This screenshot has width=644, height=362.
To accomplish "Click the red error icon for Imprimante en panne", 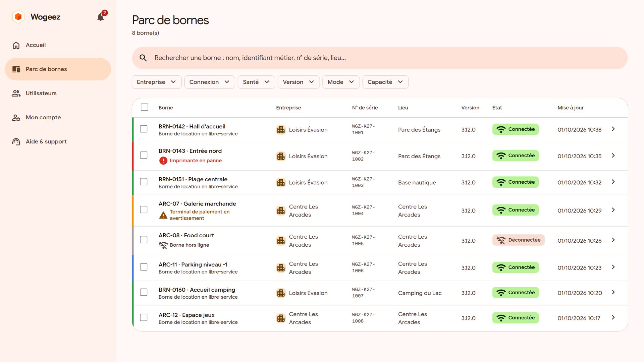I will [x=163, y=161].
